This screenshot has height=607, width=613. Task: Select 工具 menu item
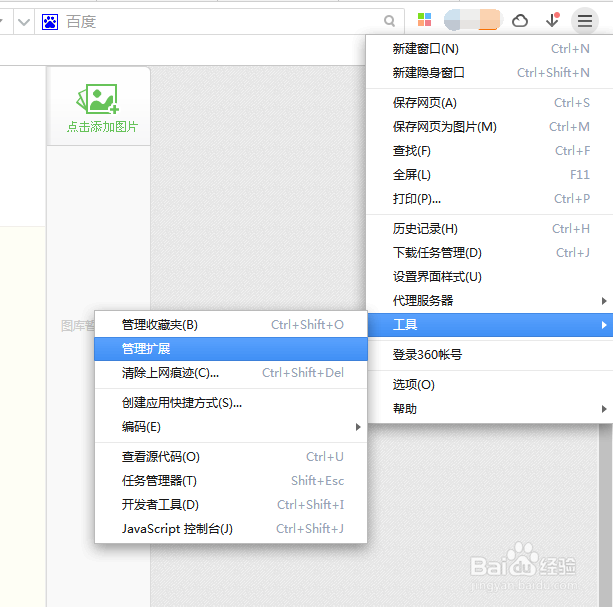[490, 325]
